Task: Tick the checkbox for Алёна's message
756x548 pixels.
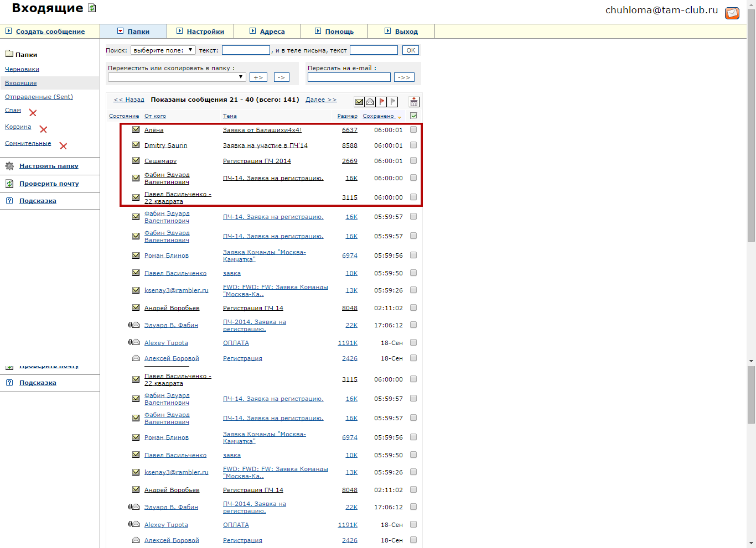Action: (x=413, y=130)
